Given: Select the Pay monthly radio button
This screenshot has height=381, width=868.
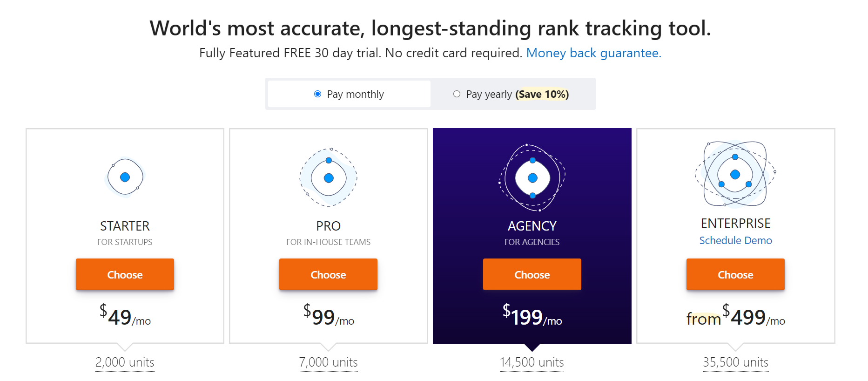Looking at the screenshot, I should tap(317, 94).
